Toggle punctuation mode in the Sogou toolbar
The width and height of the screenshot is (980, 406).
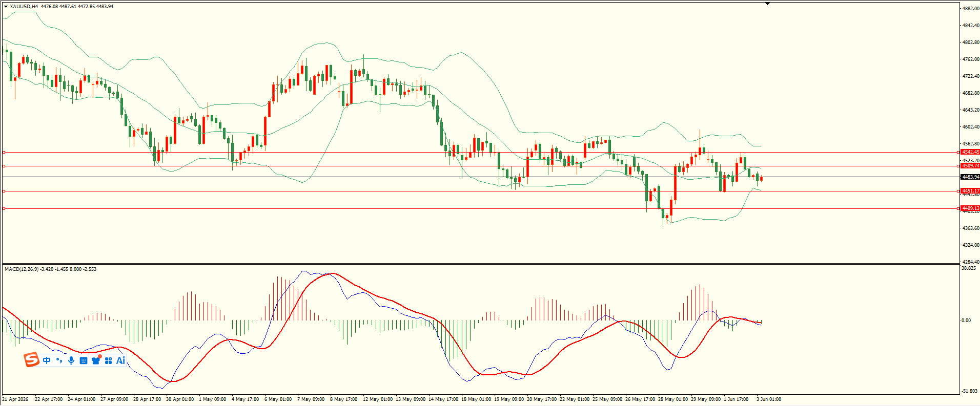pyautogui.click(x=59, y=360)
